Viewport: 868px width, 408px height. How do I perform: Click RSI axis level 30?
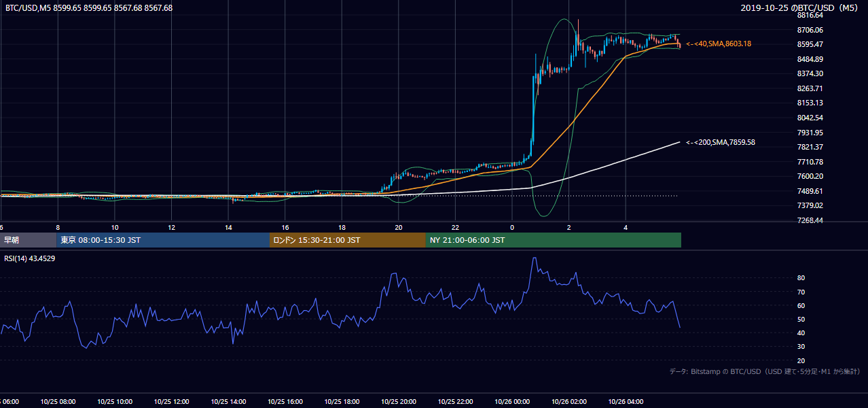801,347
